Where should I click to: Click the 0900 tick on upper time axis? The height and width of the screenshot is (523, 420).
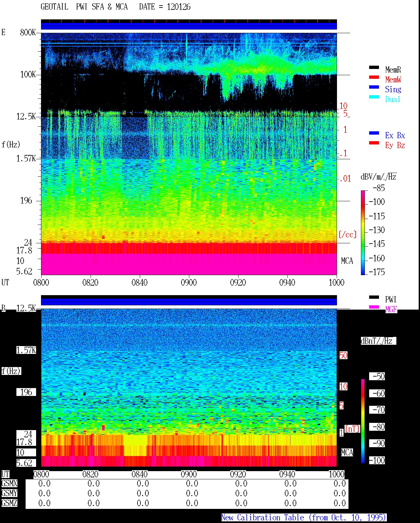189,282
